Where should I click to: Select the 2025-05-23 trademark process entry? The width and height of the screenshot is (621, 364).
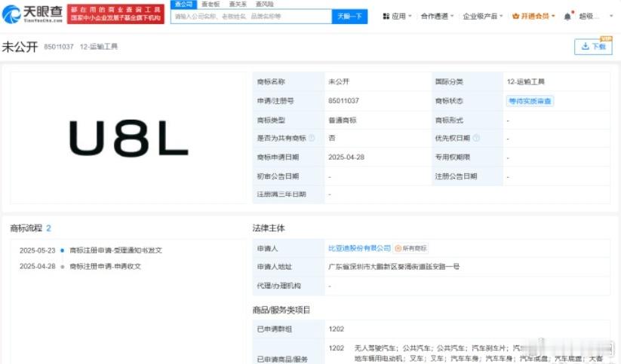tap(91, 250)
